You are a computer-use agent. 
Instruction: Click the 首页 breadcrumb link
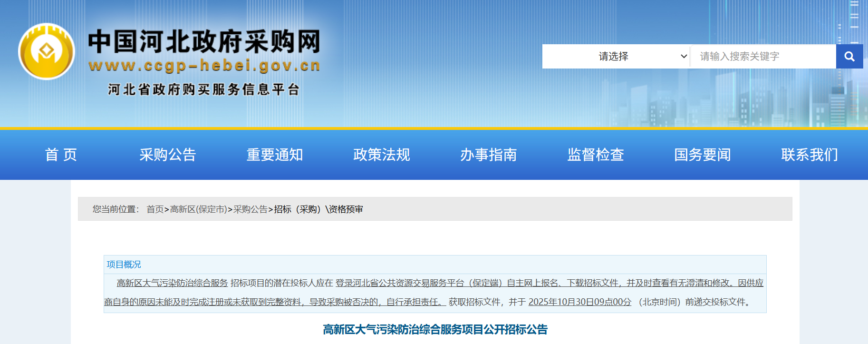pyautogui.click(x=155, y=209)
